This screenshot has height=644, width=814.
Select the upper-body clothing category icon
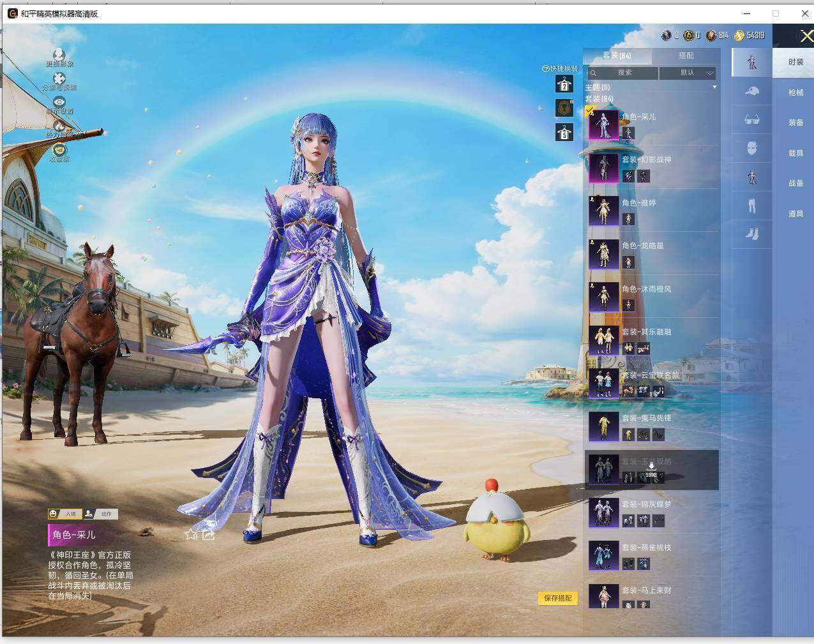(752, 177)
